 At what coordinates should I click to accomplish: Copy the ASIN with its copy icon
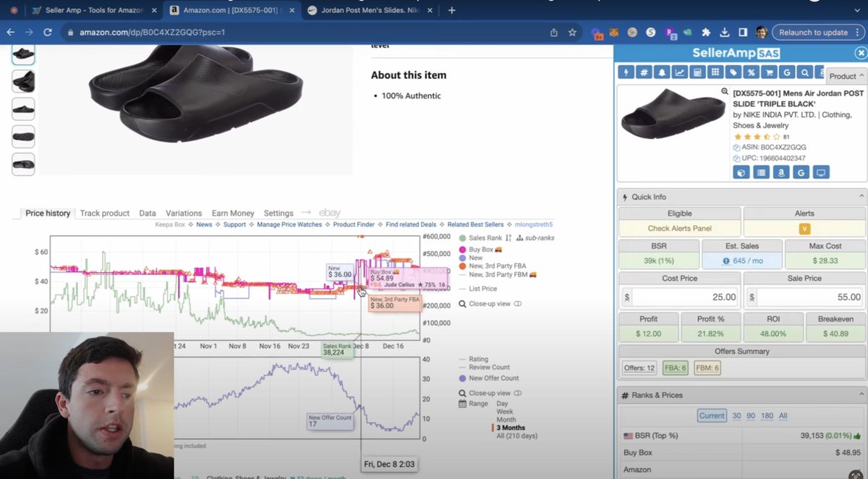tap(736, 147)
